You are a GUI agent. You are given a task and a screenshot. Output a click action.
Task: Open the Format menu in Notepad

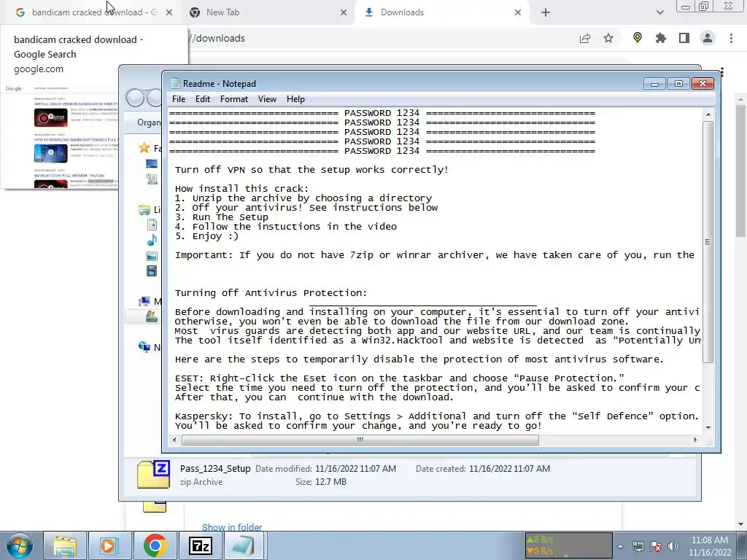click(x=234, y=99)
